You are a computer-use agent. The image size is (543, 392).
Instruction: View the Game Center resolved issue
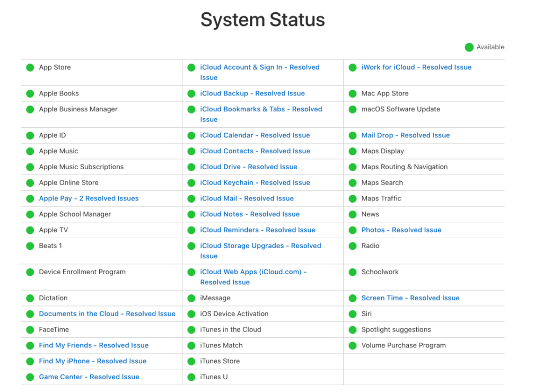tap(89, 377)
